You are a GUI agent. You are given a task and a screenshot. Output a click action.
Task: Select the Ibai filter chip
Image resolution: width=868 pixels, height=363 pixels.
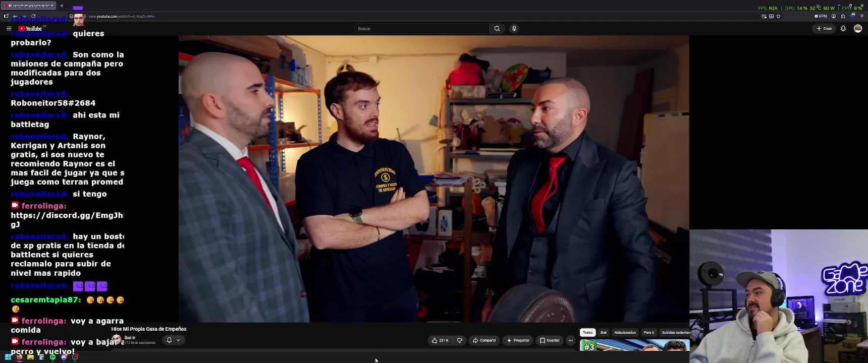pos(604,333)
